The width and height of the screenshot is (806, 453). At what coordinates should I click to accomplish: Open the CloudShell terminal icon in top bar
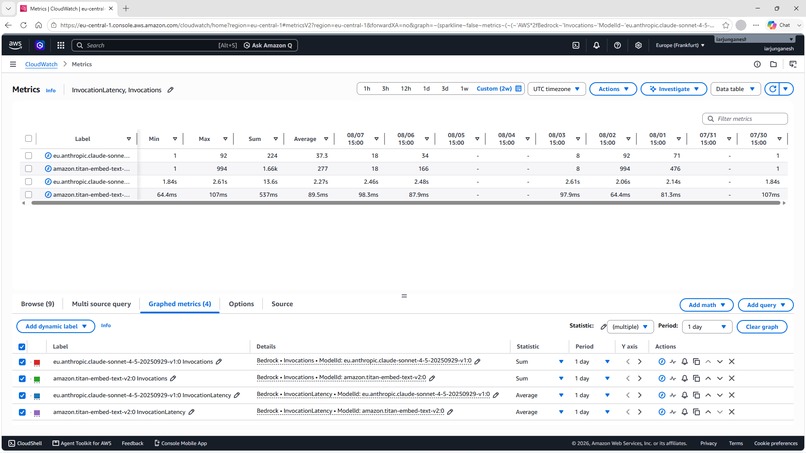576,45
